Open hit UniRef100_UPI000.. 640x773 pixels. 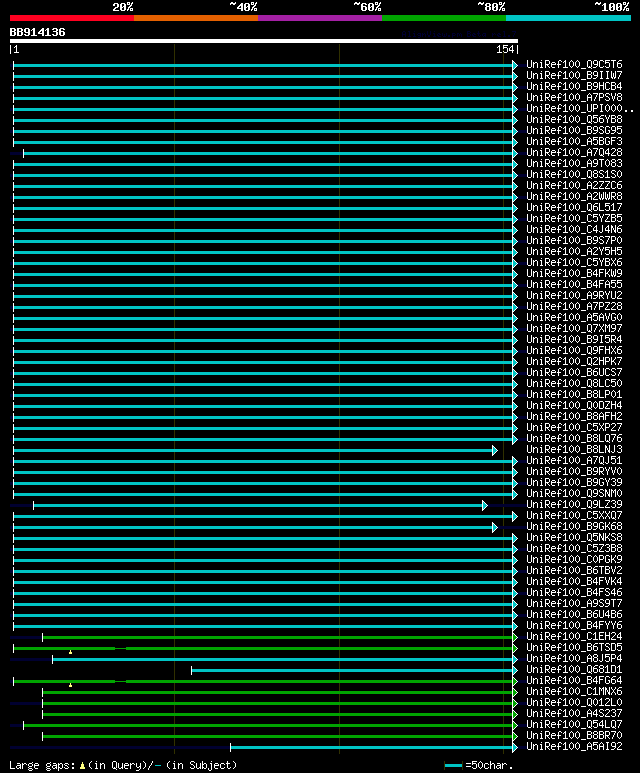click(579, 108)
